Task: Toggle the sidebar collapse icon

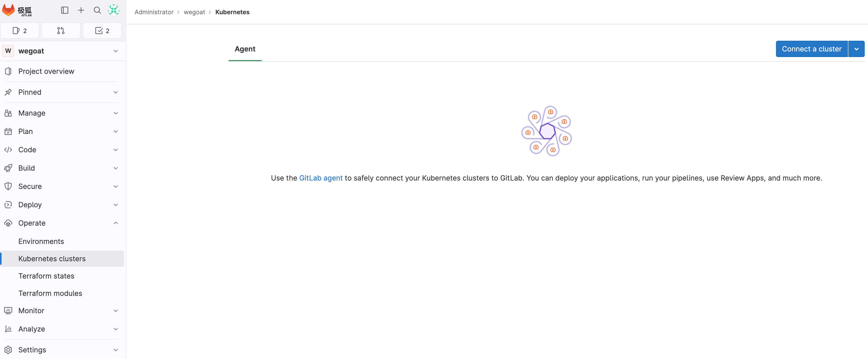Action: pos(65,10)
